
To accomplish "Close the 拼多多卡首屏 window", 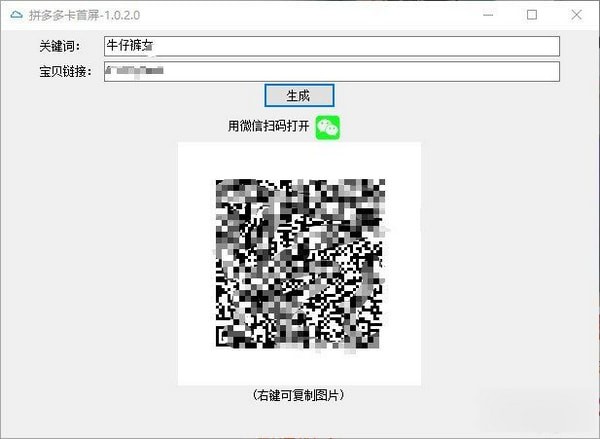I will tap(576, 15).
